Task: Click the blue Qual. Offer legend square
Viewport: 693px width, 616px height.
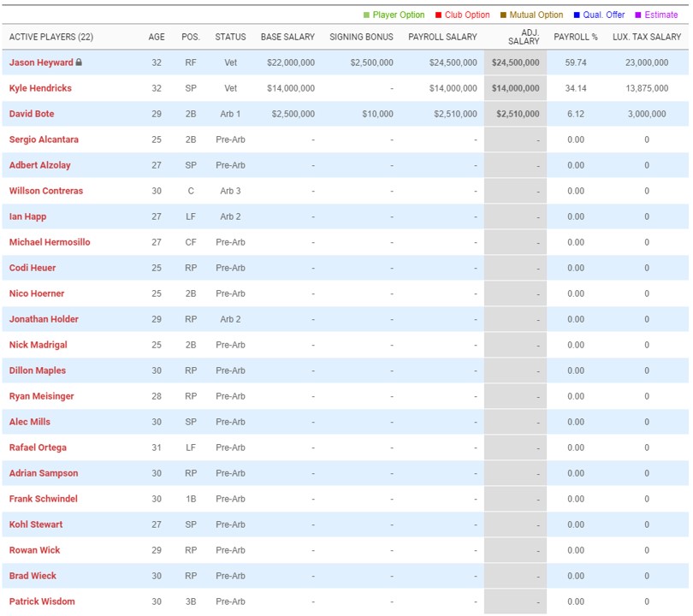Action: click(x=577, y=15)
